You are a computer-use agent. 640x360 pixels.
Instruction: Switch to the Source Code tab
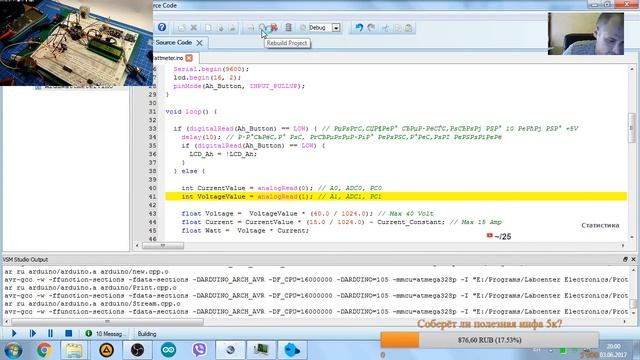pos(173,42)
